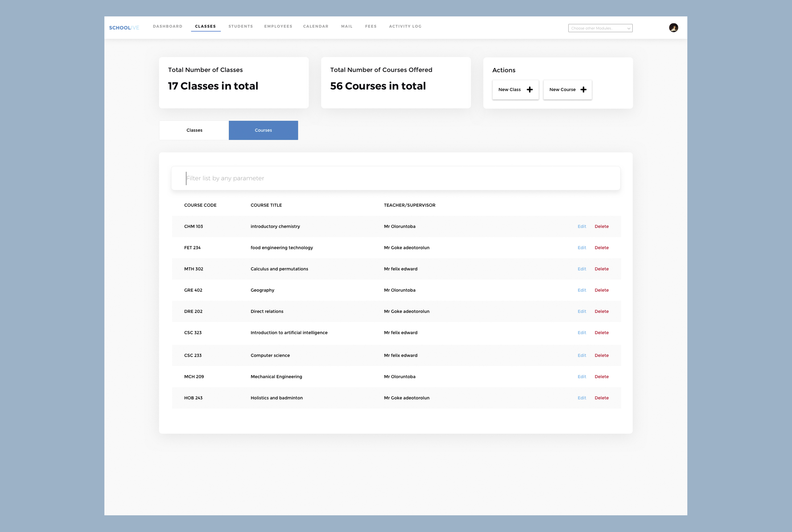Delete the FET 234 course

tap(602, 248)
